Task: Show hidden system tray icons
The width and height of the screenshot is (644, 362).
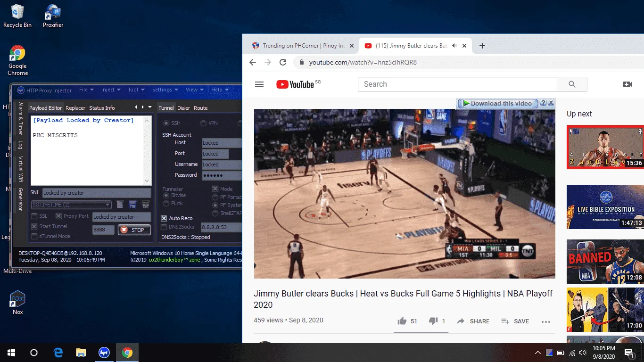Action: 537,353
